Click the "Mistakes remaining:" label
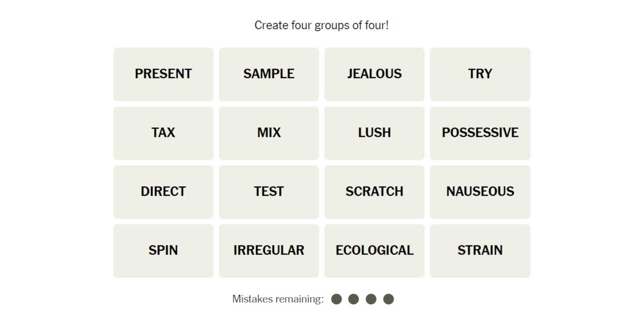 coord(278,299)
